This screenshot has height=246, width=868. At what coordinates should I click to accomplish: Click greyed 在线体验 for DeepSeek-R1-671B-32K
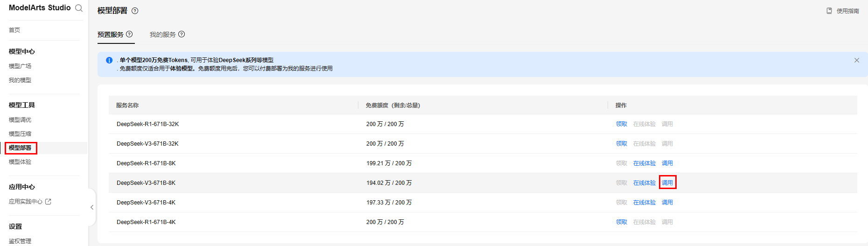644,124
